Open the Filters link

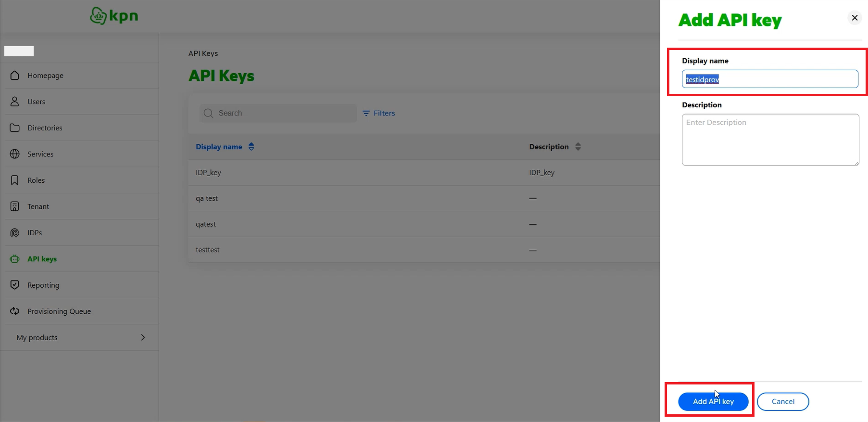(x=378, y=113)
